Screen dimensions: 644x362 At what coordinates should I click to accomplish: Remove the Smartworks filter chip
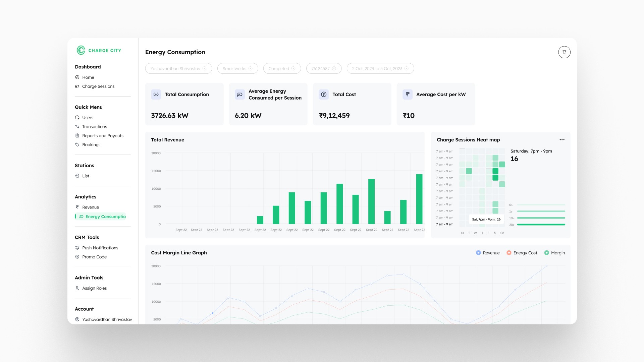tap(250, 68)
